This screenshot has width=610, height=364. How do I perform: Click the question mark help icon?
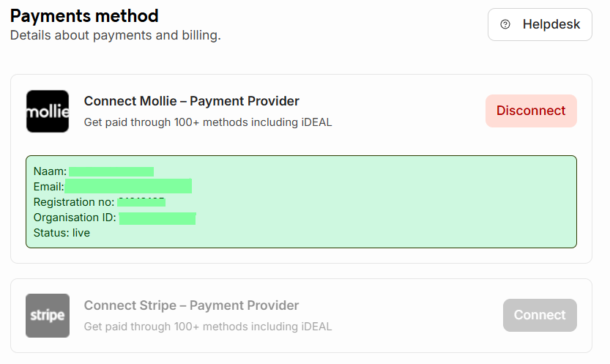click(x=505, y=24)
